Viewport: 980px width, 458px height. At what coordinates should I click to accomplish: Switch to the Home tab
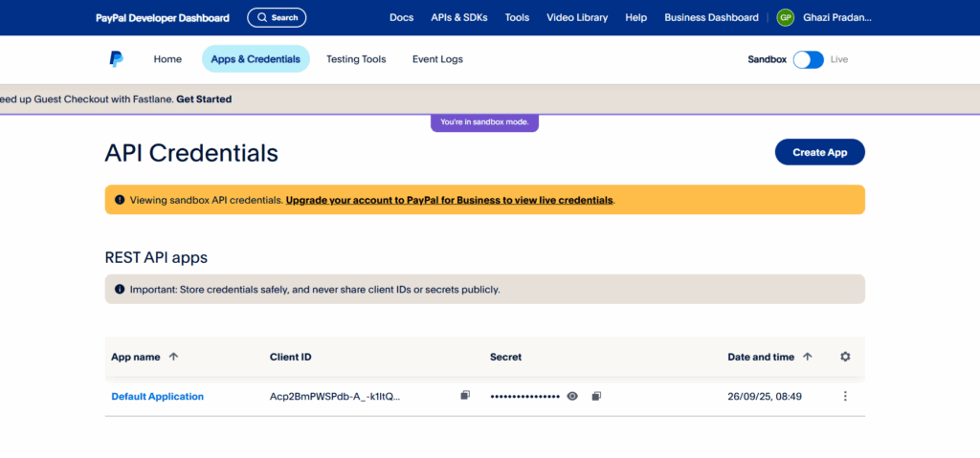167,59
